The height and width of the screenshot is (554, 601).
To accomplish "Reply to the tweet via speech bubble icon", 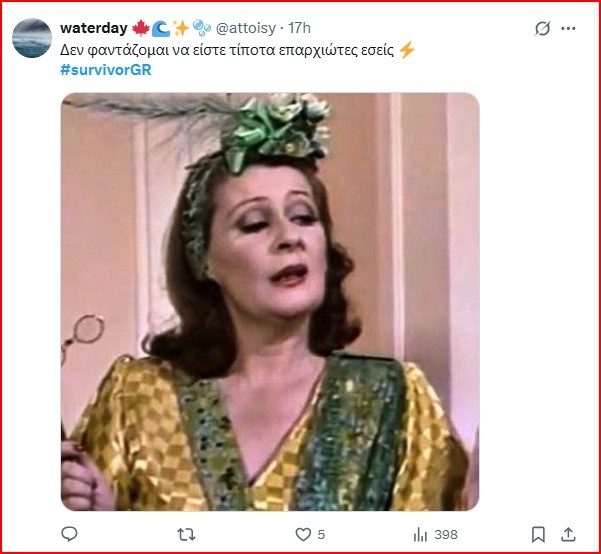I will pyautogui.click(x=70, y=534).
